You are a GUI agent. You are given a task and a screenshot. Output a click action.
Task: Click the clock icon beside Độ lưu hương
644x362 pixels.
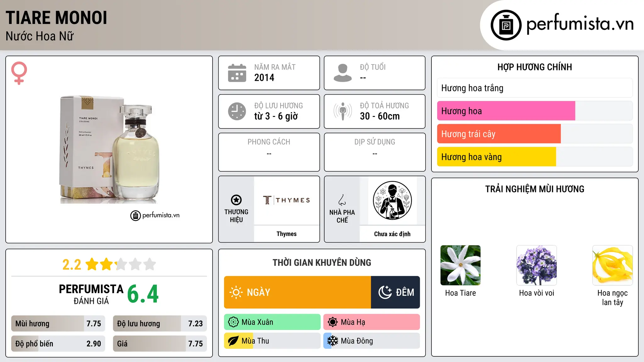(x=237, y=111)
